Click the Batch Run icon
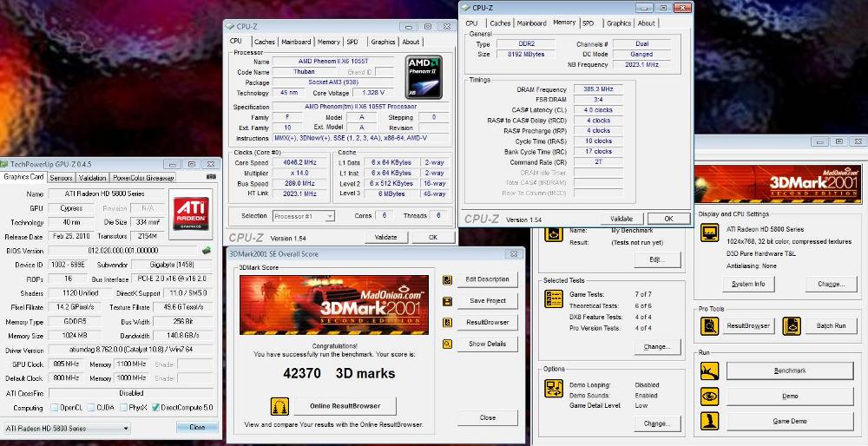 pyautogui.click(x=792, y=326)
